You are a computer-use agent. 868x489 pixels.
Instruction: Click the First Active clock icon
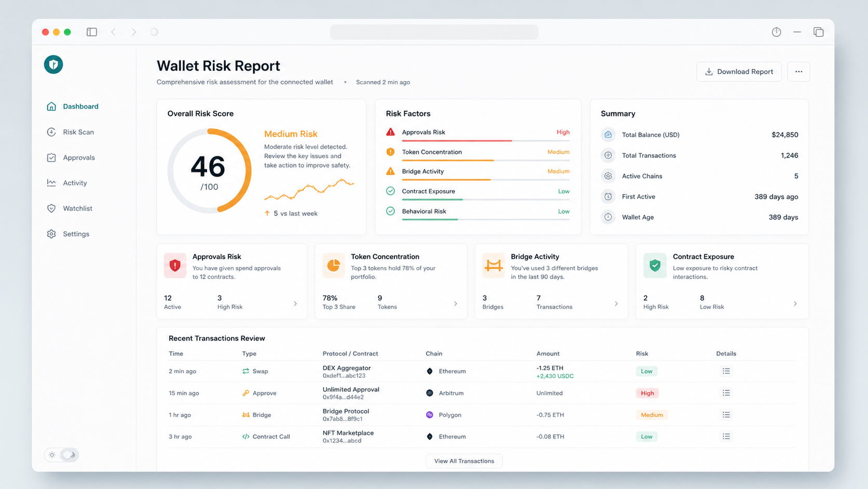608,196
